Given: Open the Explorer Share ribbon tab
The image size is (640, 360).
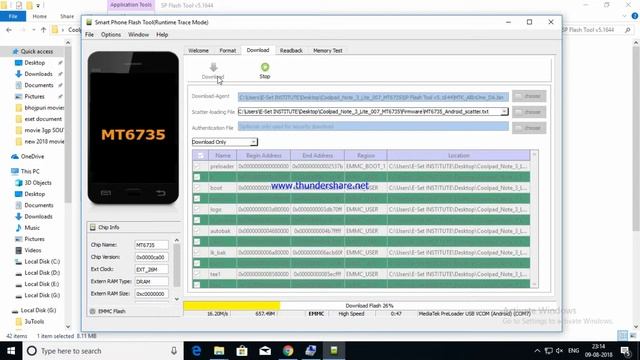Looking at the screenshot, I should 67,16.
